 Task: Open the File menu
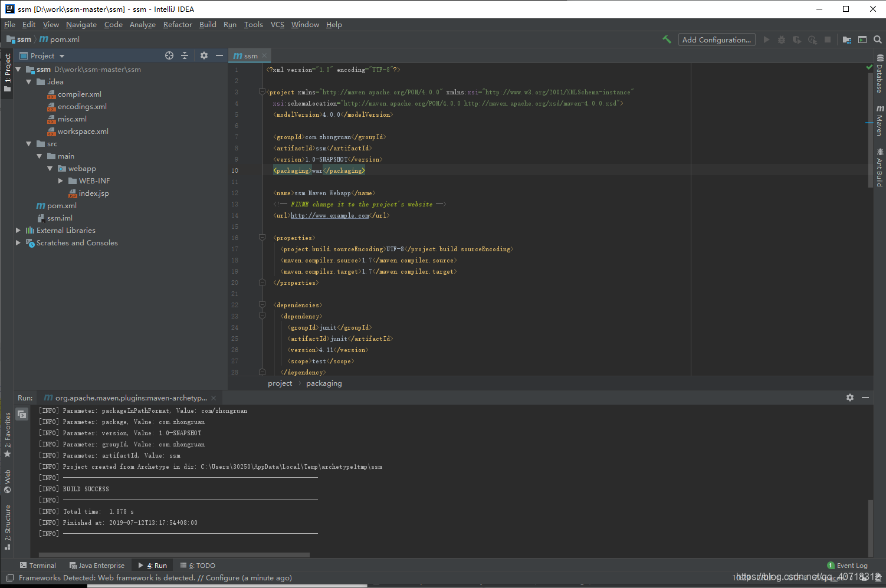coord(9,25)
